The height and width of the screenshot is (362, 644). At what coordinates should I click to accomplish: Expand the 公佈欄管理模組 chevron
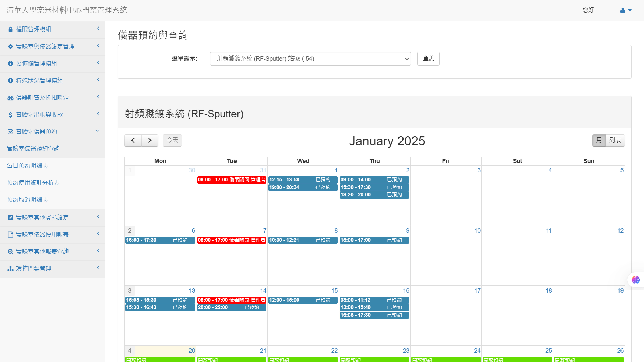point(98,62)
